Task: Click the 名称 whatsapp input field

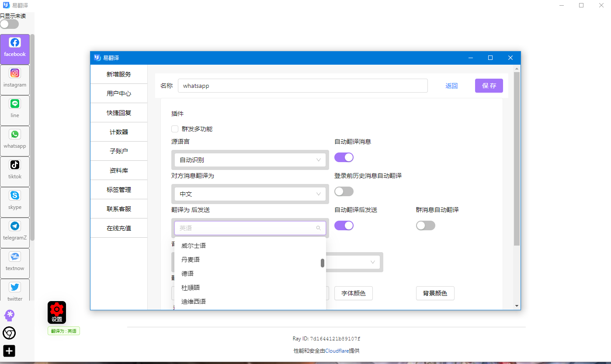Action: pos(303,86)
